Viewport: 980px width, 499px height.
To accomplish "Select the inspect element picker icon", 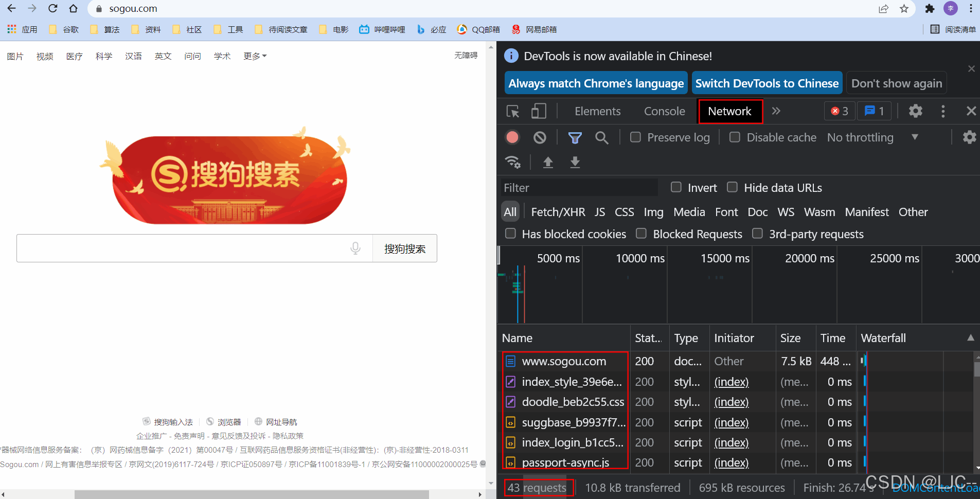I will 513,111.
